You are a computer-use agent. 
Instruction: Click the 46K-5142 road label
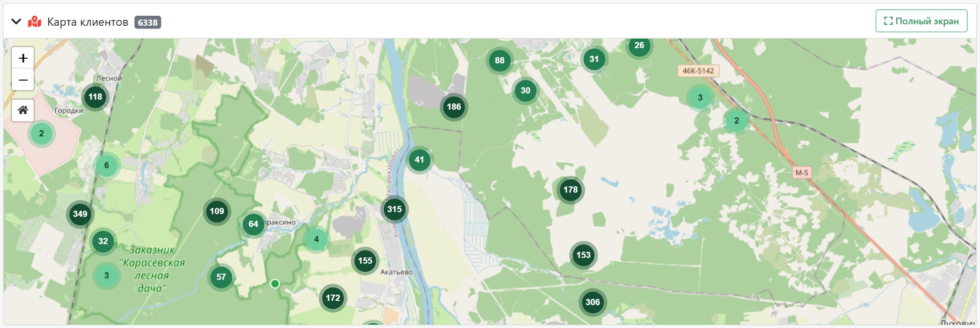pyautogui.click(x=698, y=71)
